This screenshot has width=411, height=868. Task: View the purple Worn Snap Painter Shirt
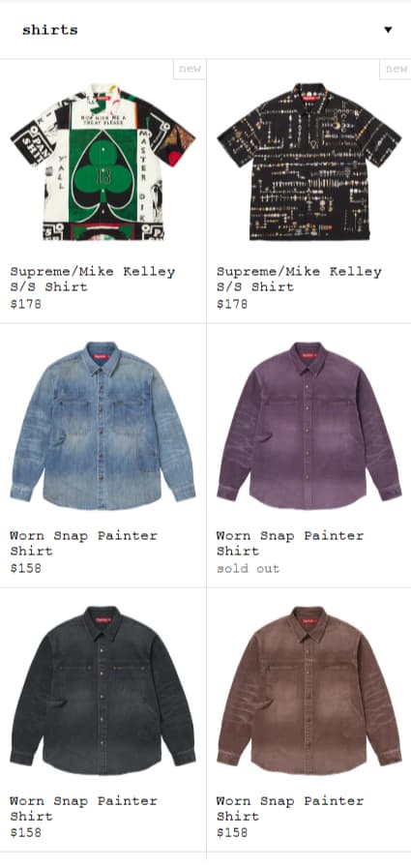(309, 425)
